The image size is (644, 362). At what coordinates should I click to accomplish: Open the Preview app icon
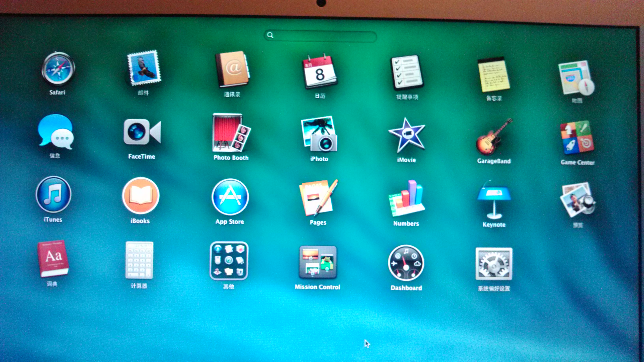578,200
